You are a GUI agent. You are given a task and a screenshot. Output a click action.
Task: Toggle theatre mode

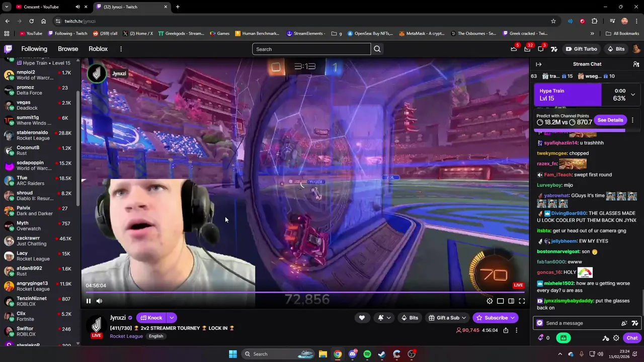tap(511, 301)
